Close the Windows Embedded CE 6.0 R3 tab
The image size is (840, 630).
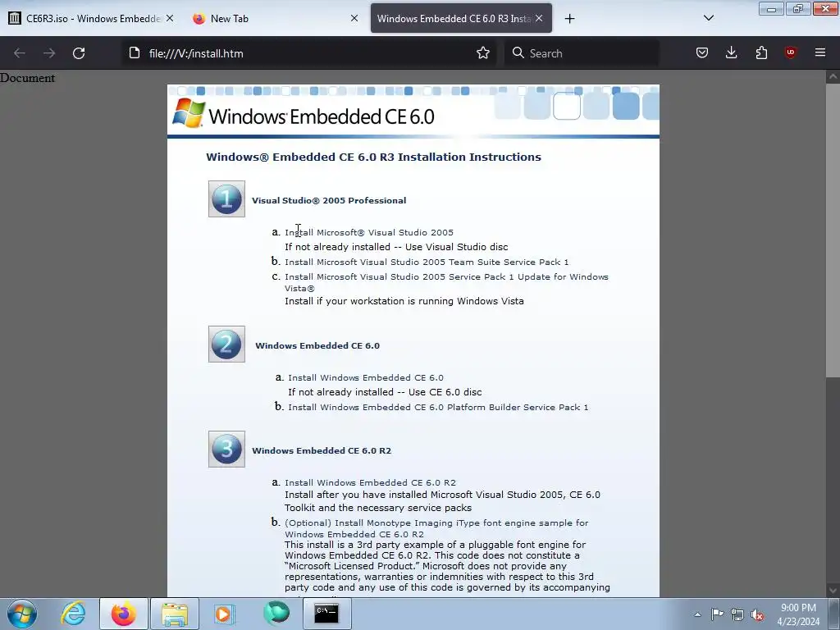tap(539, 18)
